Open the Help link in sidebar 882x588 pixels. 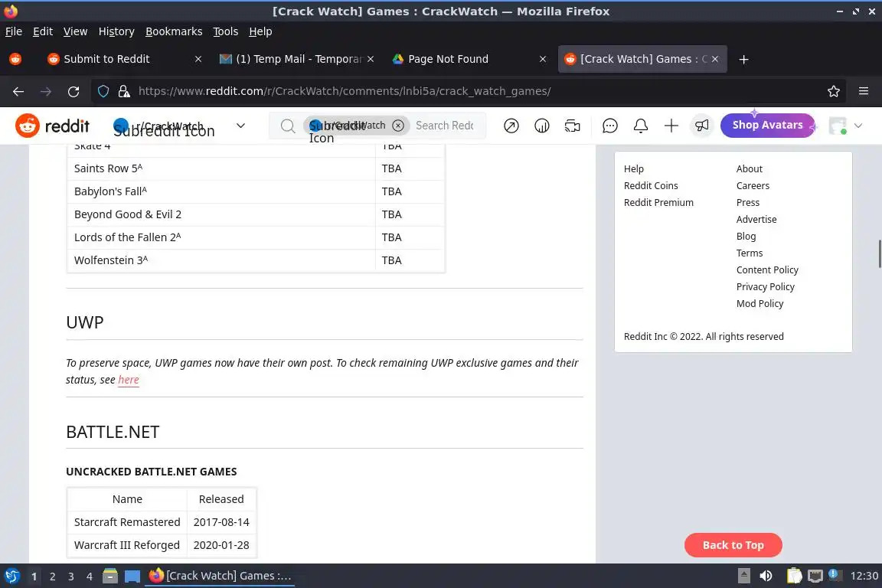point(633,168)
